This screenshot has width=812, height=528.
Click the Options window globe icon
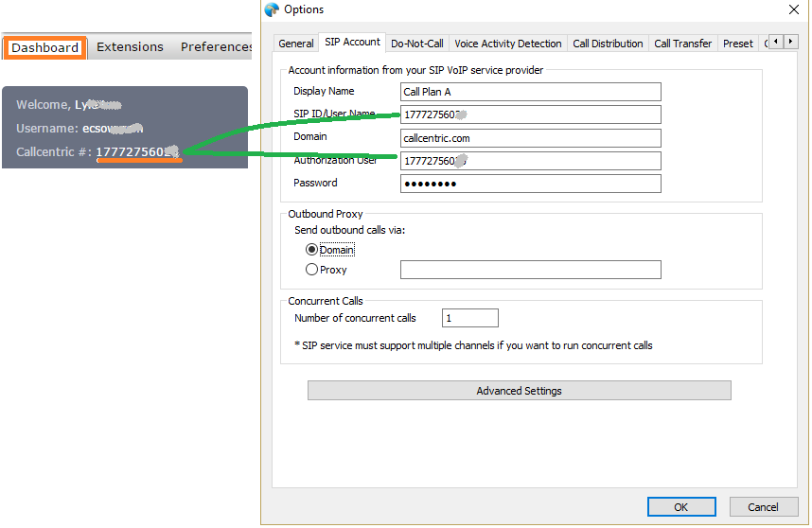[x=272, y=9]
